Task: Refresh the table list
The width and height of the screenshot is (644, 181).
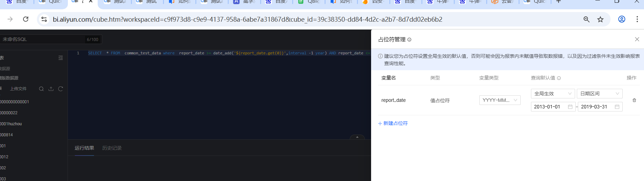Action: pyautogui.click(x=61, y=89)
